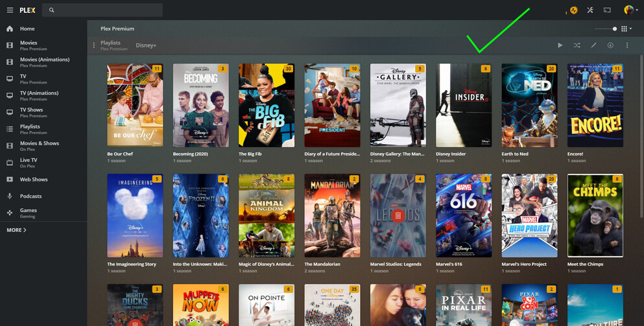
Task: Open the user avatar account menu
Action: (x=630, y=10)
